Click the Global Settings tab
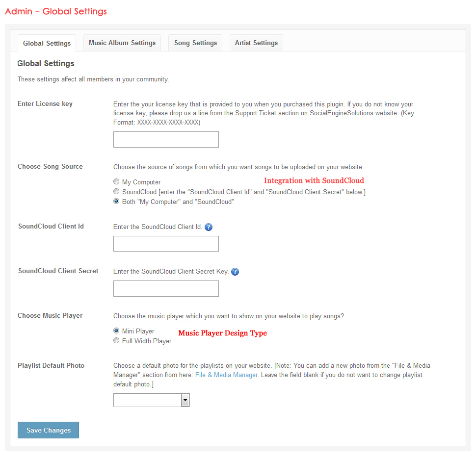 (47, 43)
